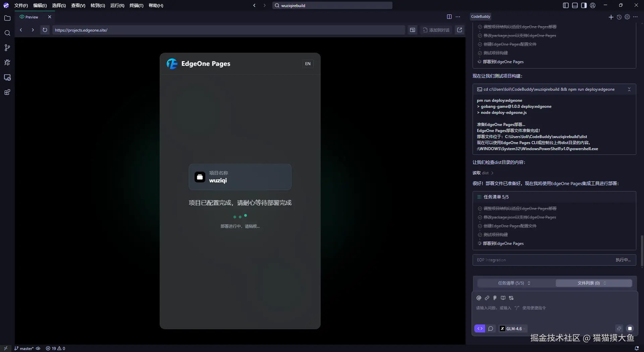Open CodeBuddy panel more options
The height and width of the screenshot is (352, 644).
635,17
